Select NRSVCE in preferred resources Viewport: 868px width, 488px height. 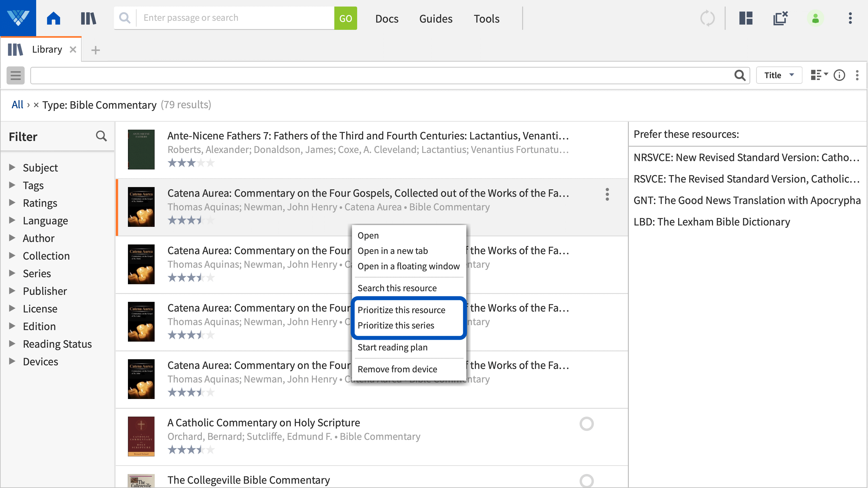pos(747,157)
